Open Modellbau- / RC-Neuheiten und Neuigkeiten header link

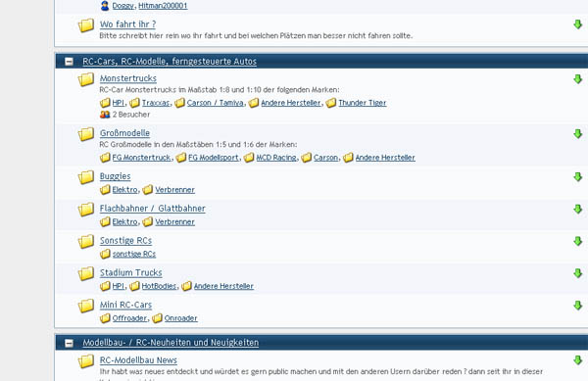click(x=171, y=343)
